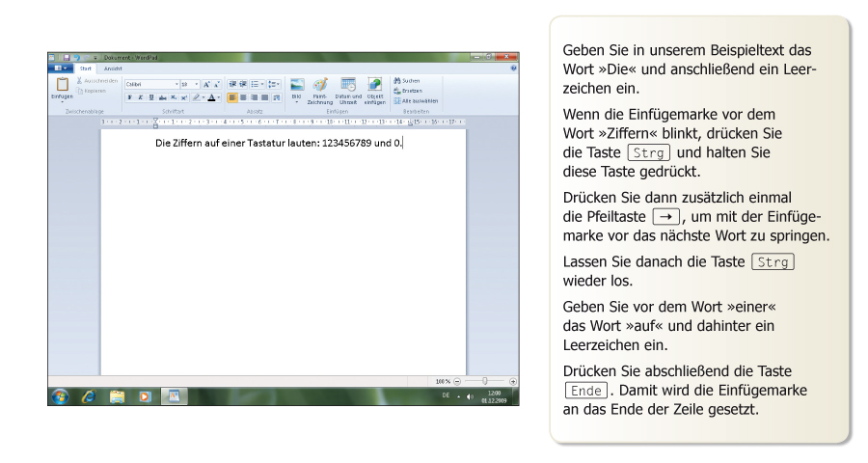Toggle underline formatting
Image resolution: width=868 pixels, height=463 pixels.
(x=150, y=97)
